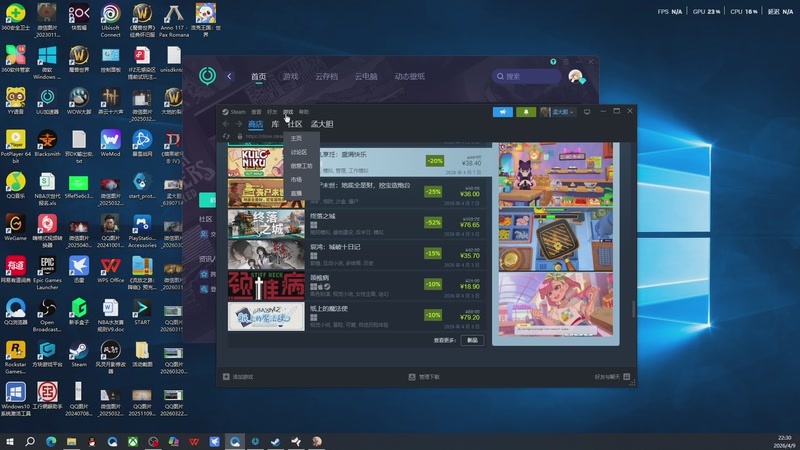Open the 终落之城 game listing
The image size is (800, 450).
pyautogui.click(x=357, y=223)
